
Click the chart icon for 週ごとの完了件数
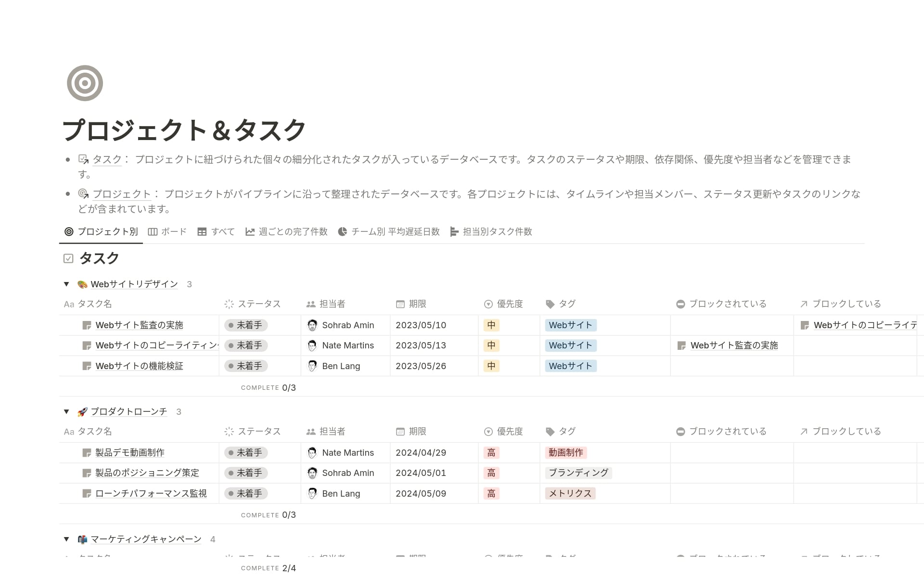pyautogui.click(x=250, y=231)
